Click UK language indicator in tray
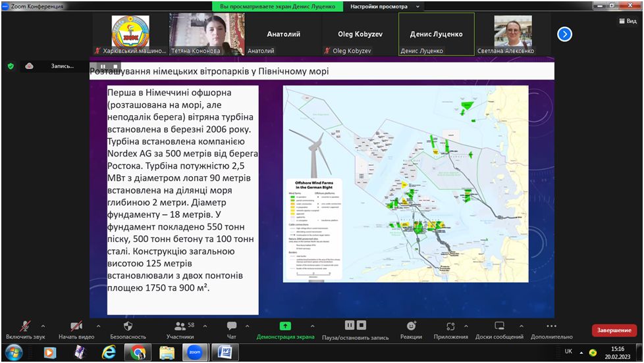The height and width of the screenshot is (363, 644). point(568,351)
